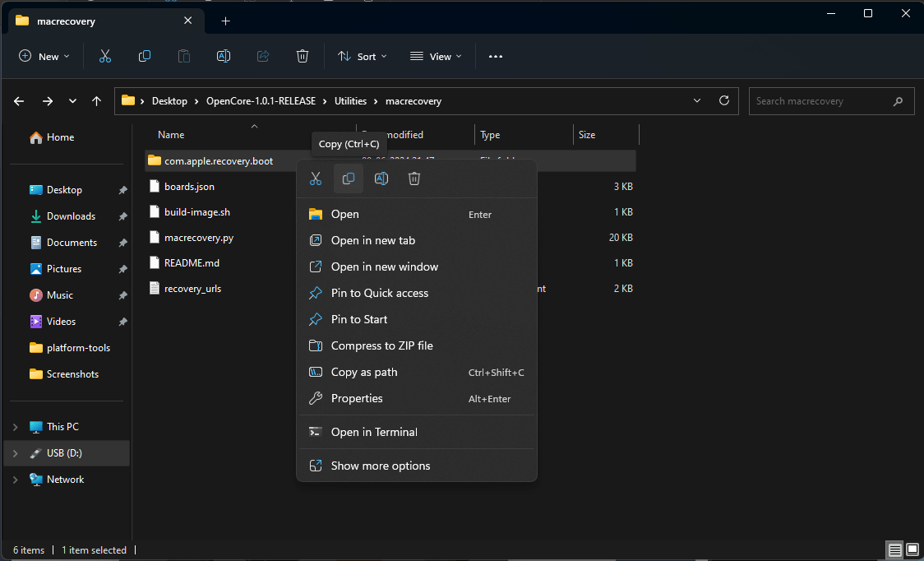
Task: Switch to details view in the status bar
Action: [894, 549]
